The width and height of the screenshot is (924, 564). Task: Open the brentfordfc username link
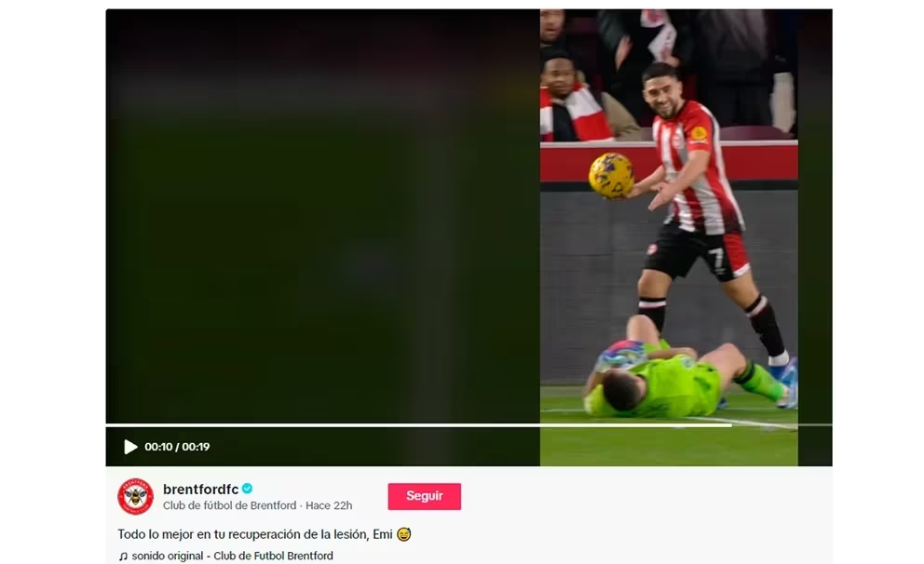(200, 490)
